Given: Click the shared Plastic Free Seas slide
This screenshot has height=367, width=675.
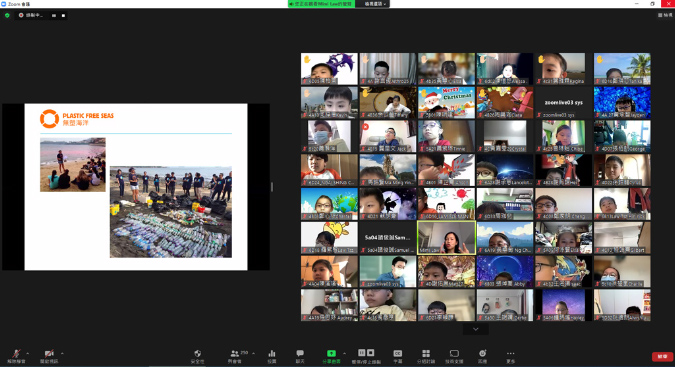Looking at the screenshot, I should (x=136, y=187).
